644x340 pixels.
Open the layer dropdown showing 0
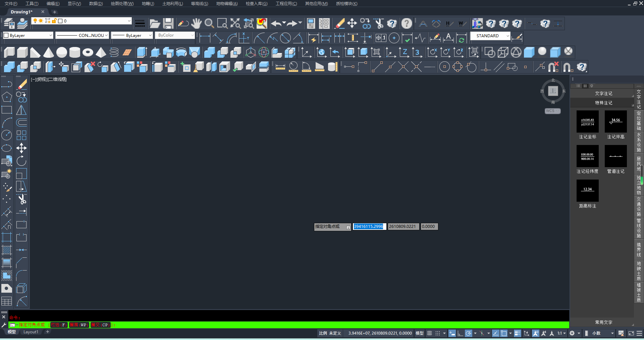point(81,21)
